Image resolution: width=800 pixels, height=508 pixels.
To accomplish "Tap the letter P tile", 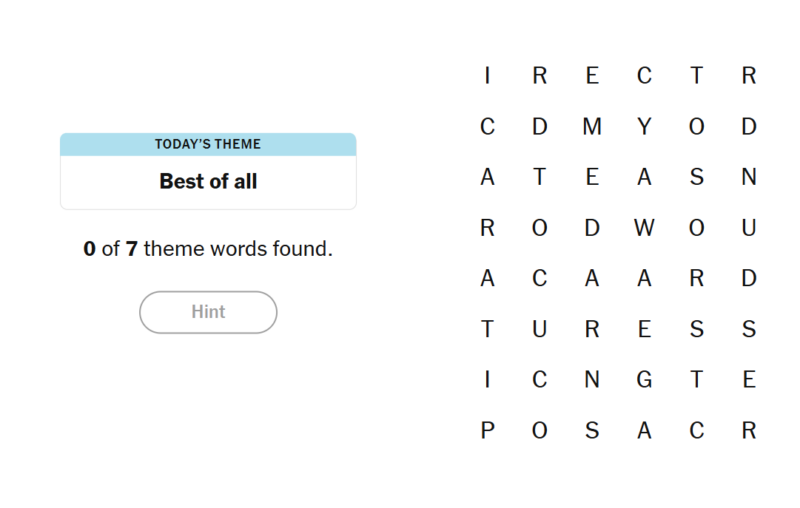I will tap(487, 431).
